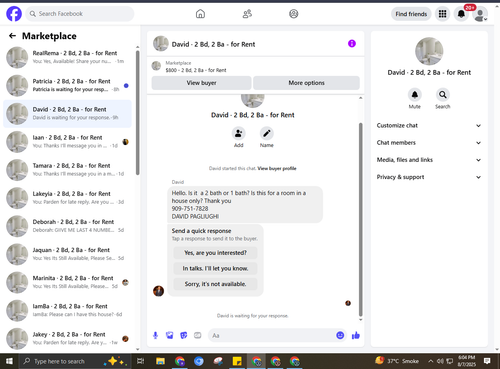Expand Chat members section
The image size is (500, 369).
pos(429,143)
